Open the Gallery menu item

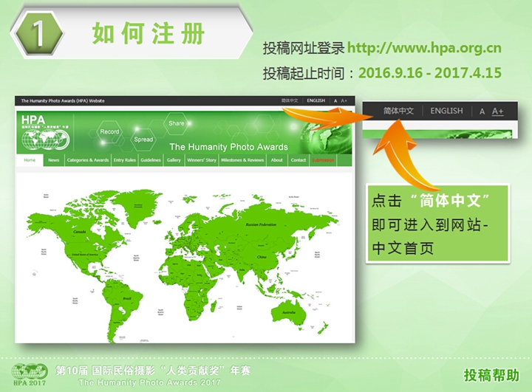174,160
